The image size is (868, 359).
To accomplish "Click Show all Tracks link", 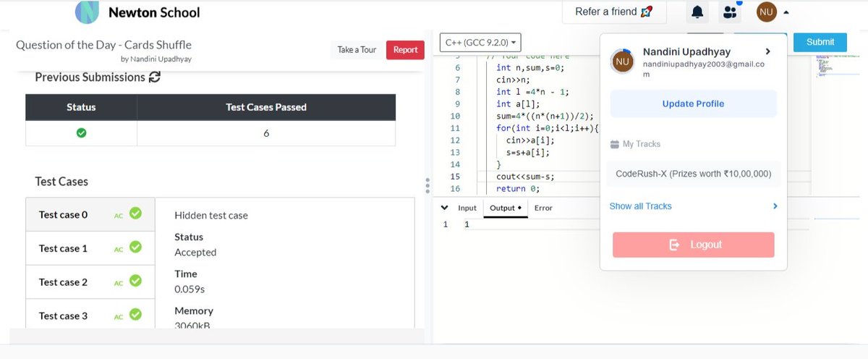I will (x=640, y=206).
